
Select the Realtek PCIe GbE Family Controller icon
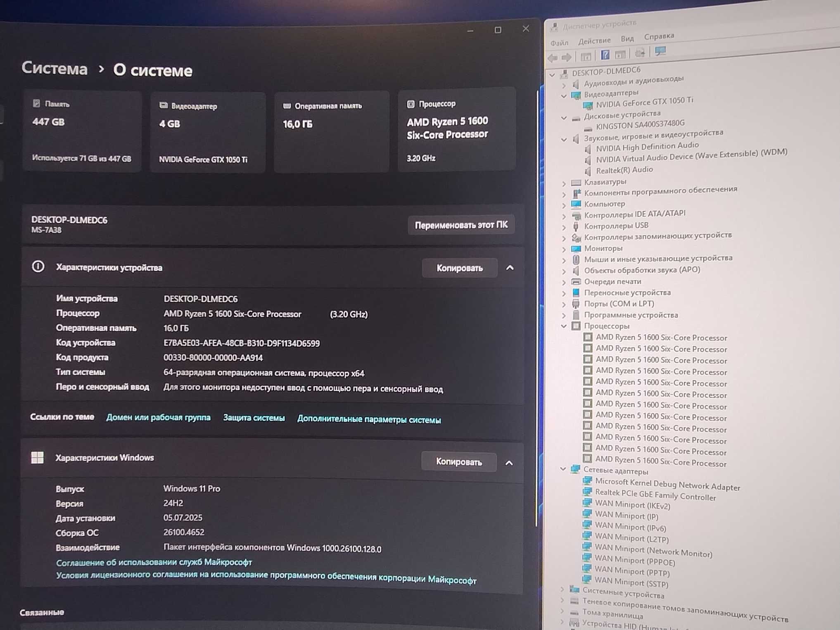tap(587, 492)
